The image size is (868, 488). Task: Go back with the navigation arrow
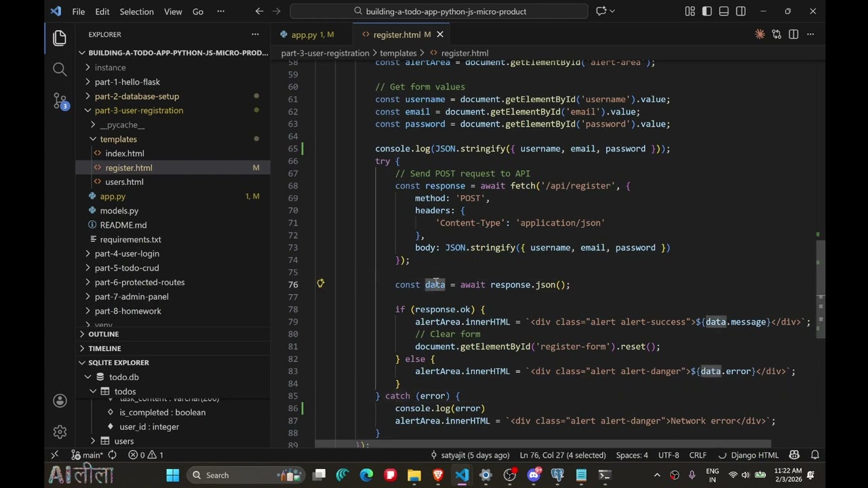tap(259, 12)
